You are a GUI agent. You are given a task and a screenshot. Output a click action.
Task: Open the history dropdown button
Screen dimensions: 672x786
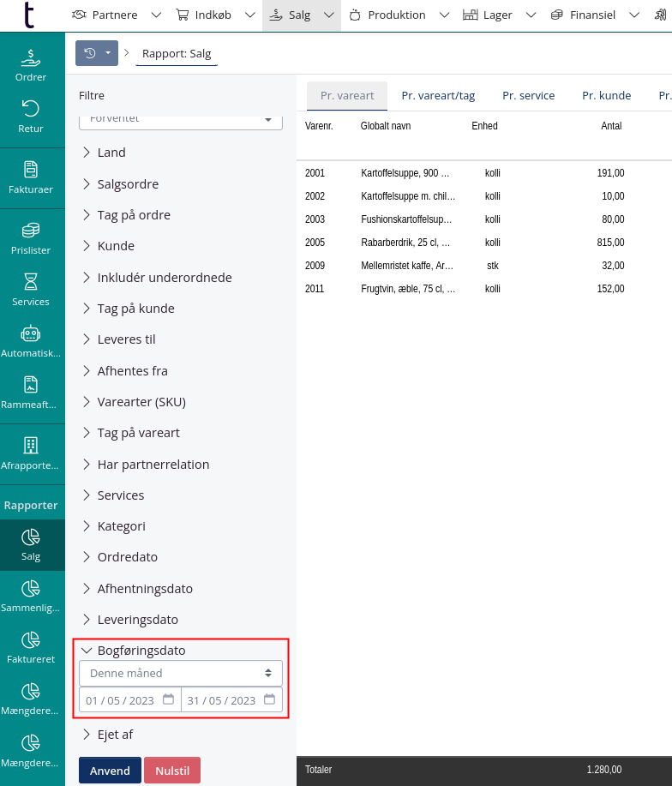pos(96,53)
